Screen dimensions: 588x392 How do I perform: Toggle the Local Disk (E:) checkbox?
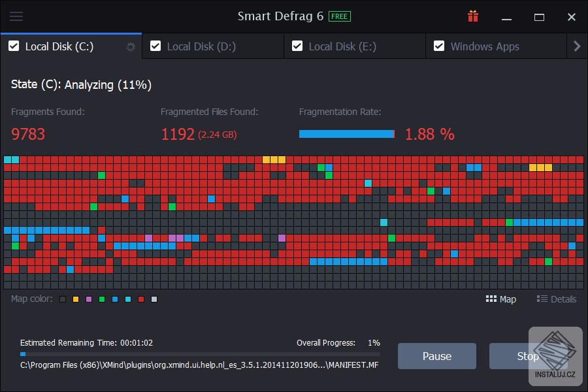pyautogui.click(x=297, y=46)
